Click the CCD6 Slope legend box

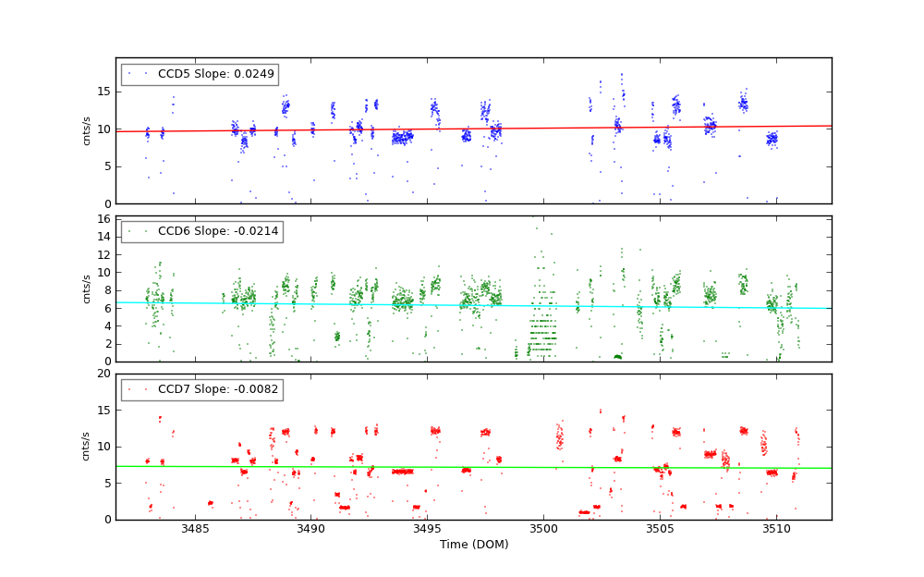201,232
